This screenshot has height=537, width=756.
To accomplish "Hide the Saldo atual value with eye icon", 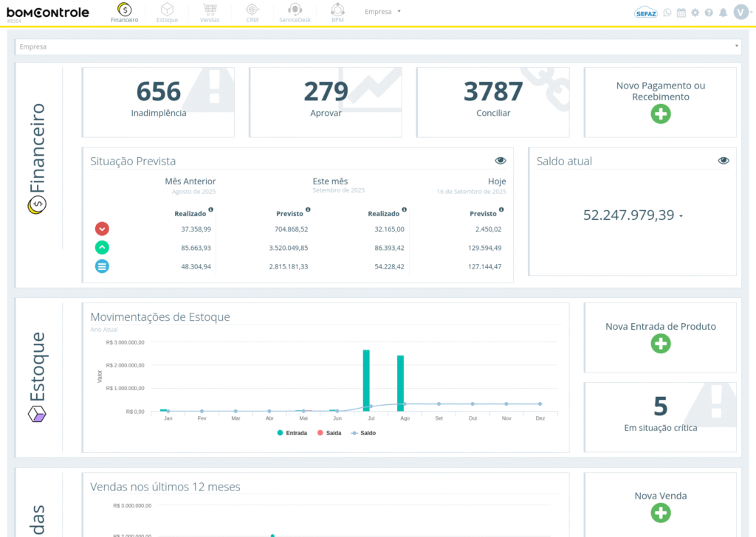I will [724, 161].
